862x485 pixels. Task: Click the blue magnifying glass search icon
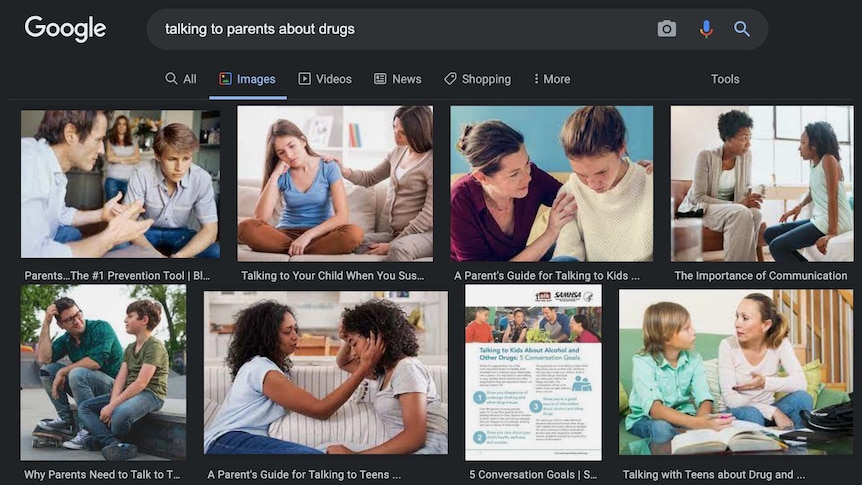tap(742, 29)
